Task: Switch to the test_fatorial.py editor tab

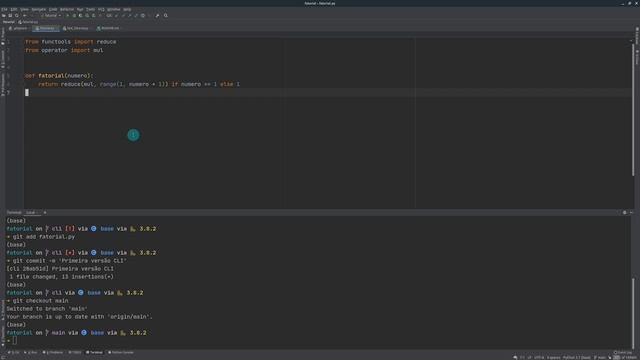Action: pos(76,28)
